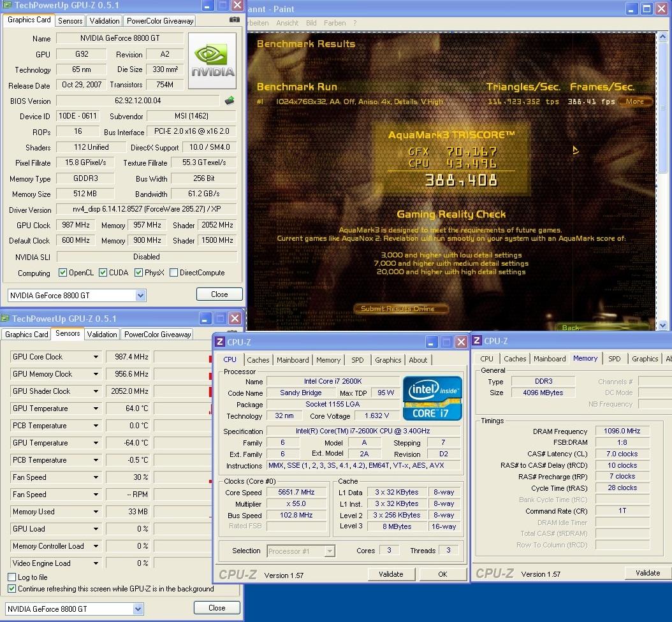
Task: Open the Ansicht menu in Paint
Action: point(287,23)
